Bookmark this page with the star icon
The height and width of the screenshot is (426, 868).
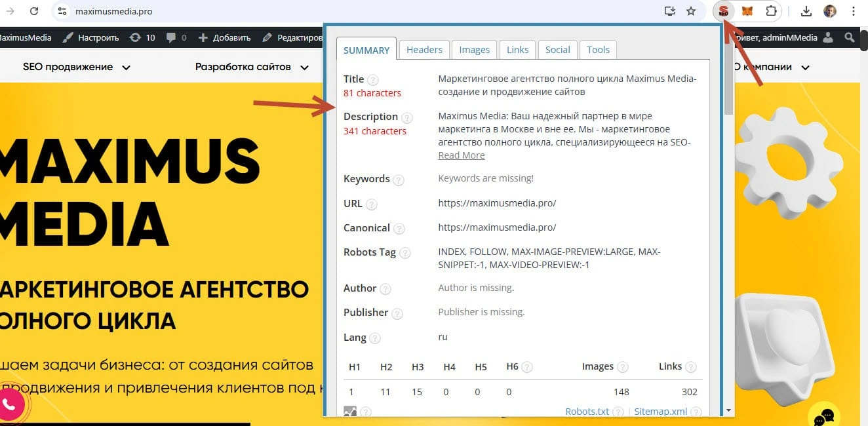(x=691, y=11)
